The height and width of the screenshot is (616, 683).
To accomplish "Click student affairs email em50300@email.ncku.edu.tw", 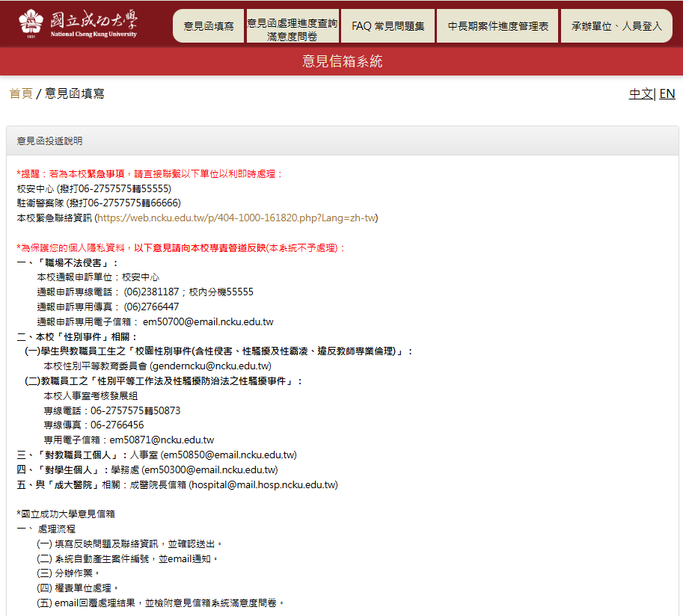I will point(210,470).
